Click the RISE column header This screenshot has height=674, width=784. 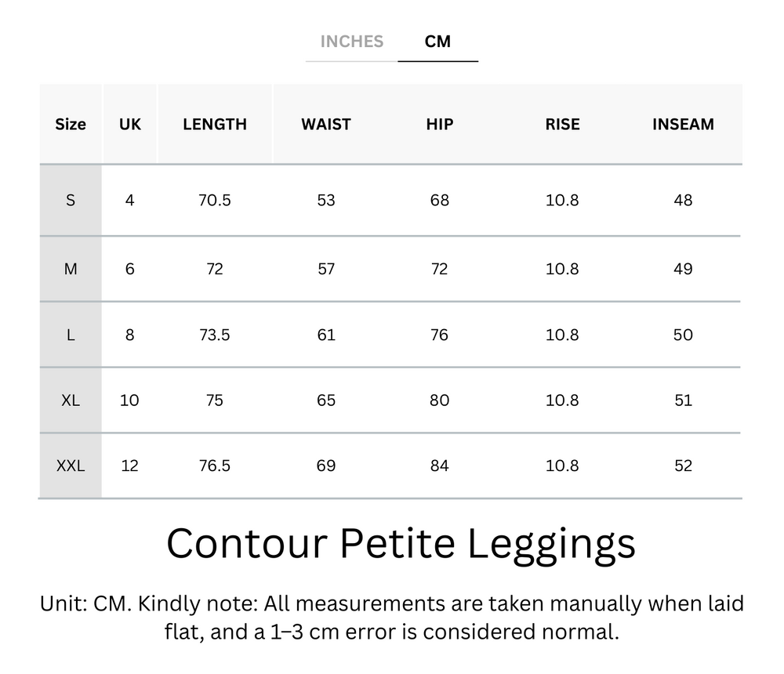point(562,124)
